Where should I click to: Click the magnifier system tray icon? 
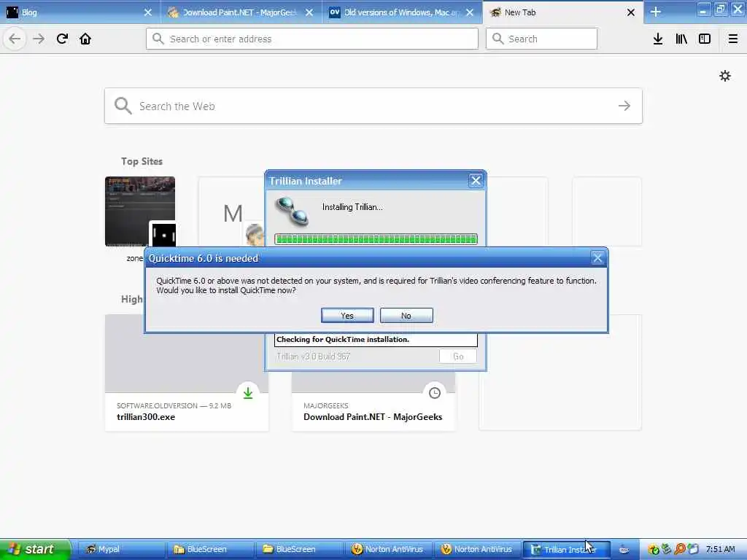[x=679, y=549]
